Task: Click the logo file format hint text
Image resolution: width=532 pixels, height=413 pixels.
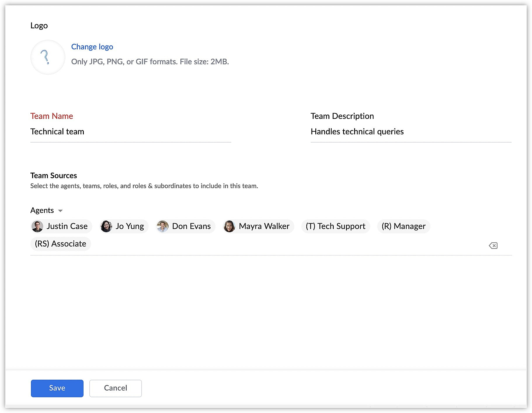Action: (x=150, y=62)
